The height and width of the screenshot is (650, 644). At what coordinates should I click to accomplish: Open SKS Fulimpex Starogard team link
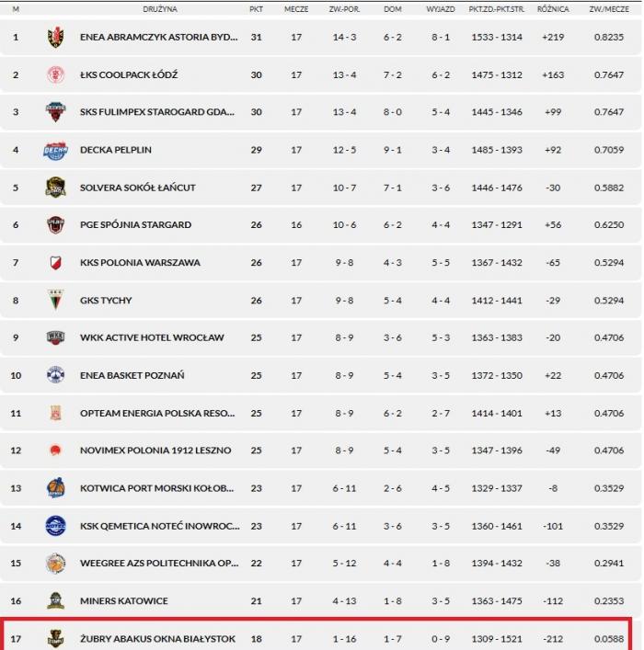158,112
